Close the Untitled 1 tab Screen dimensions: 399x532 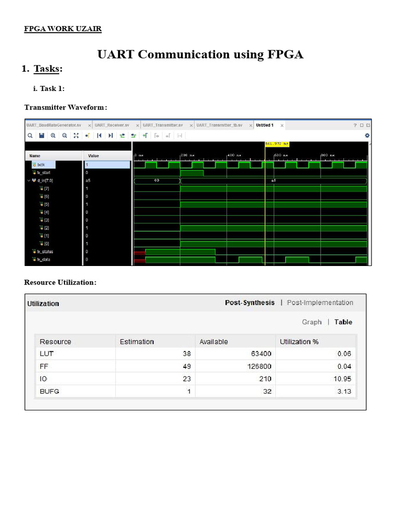coord(282,125)
